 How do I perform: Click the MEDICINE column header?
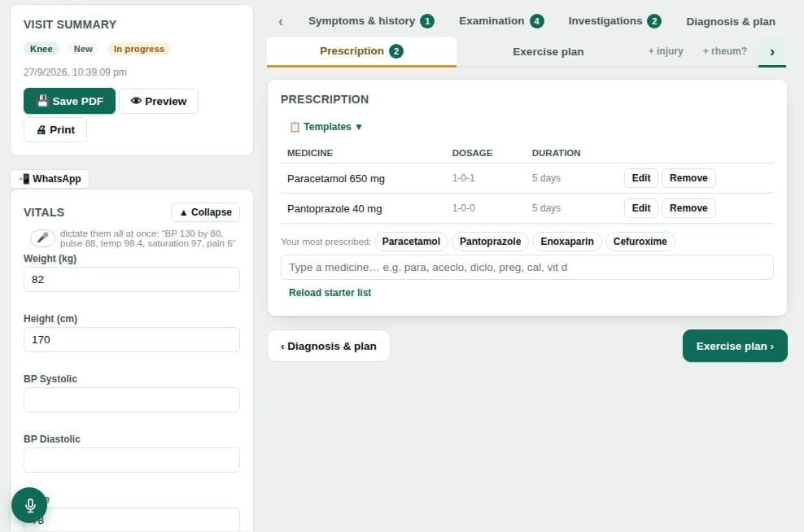tap(310, 153)
